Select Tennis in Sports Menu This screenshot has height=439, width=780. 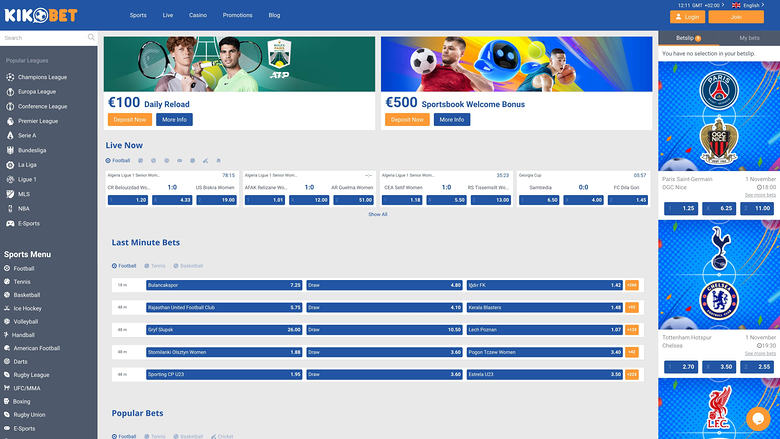point(21,281)
